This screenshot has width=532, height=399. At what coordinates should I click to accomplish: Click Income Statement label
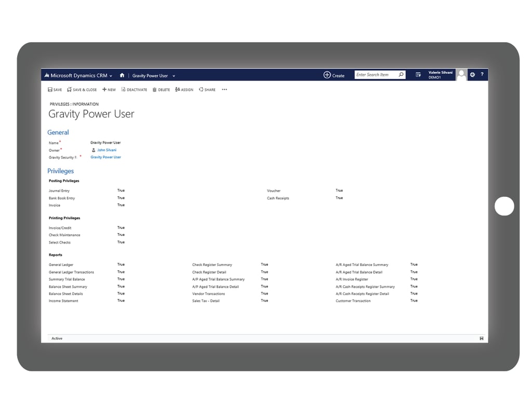pyautogui.click(x=63, y=301)
